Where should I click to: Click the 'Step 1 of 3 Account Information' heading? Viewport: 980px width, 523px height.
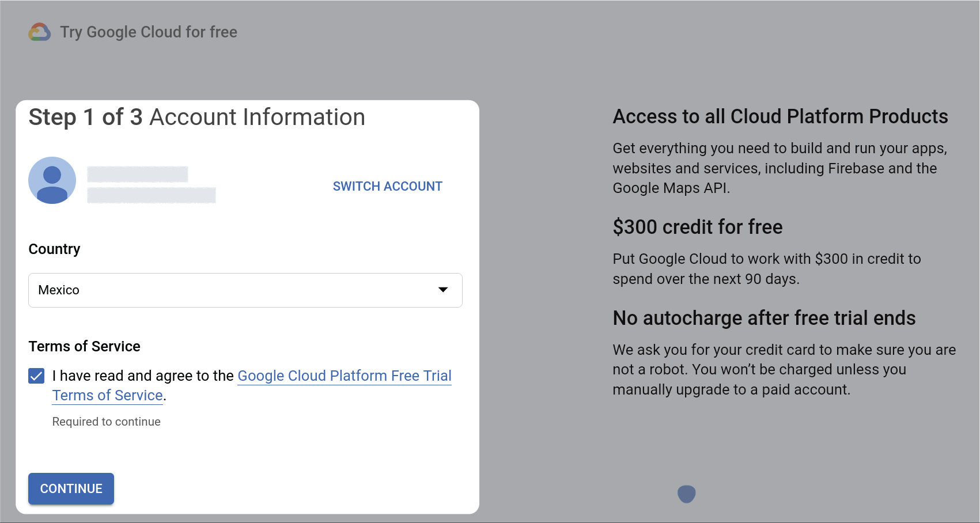pos(197,118)
